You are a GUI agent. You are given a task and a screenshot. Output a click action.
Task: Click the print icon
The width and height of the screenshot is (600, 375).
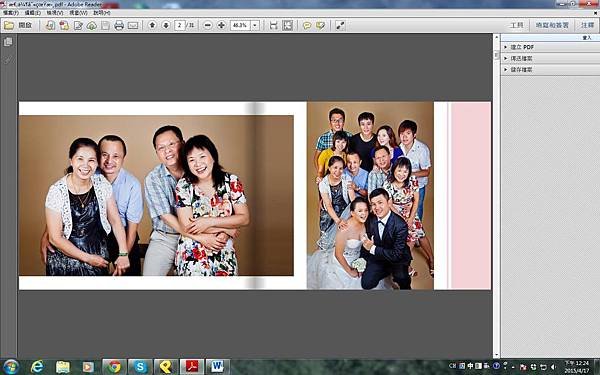[119, 26]
